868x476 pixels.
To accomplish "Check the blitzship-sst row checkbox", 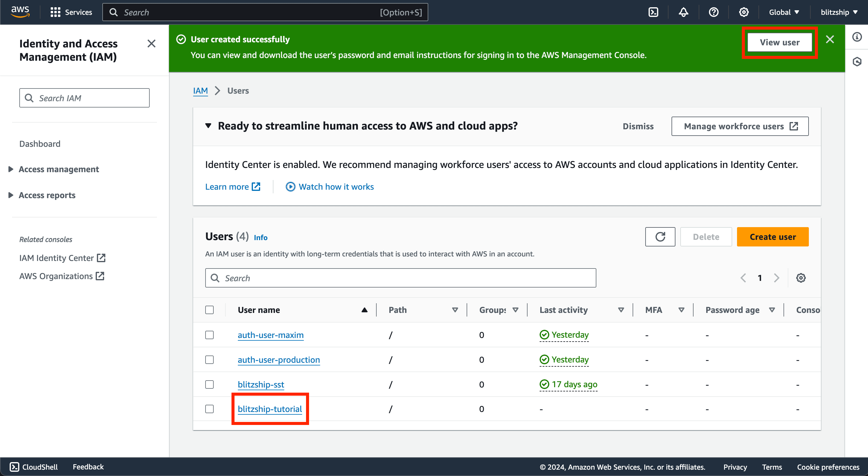I will 209,384.
